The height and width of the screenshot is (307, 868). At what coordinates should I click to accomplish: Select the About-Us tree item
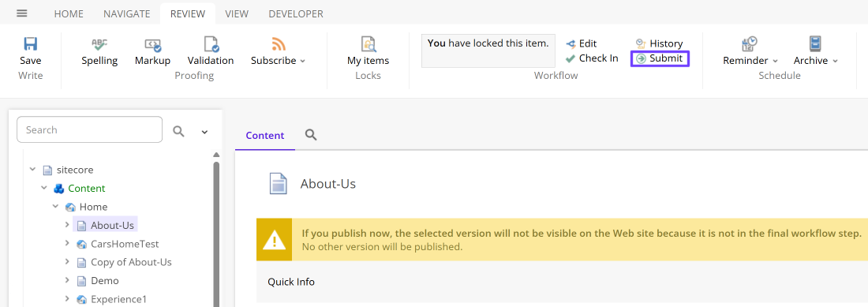coord(105,225)
